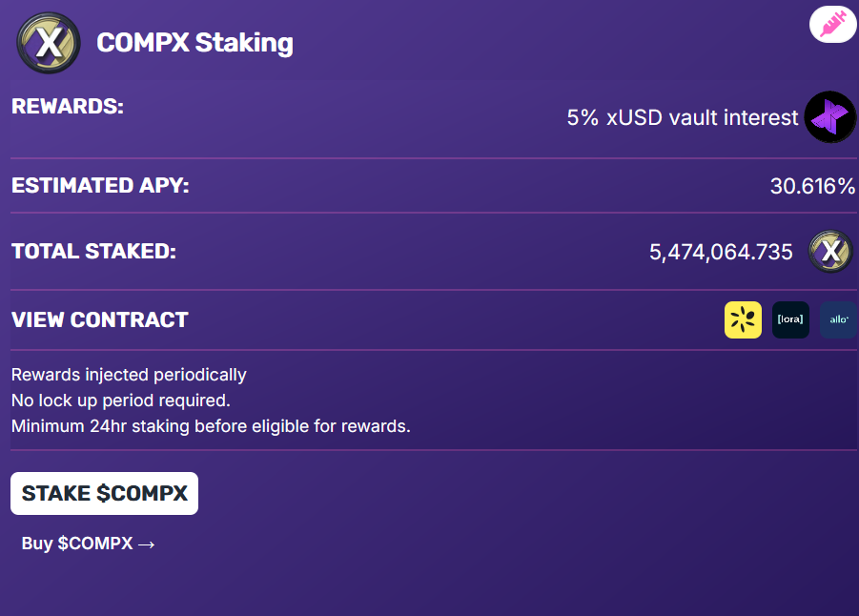
Task: Open contract in the yellow explorer icon
Action: (743, 319)
